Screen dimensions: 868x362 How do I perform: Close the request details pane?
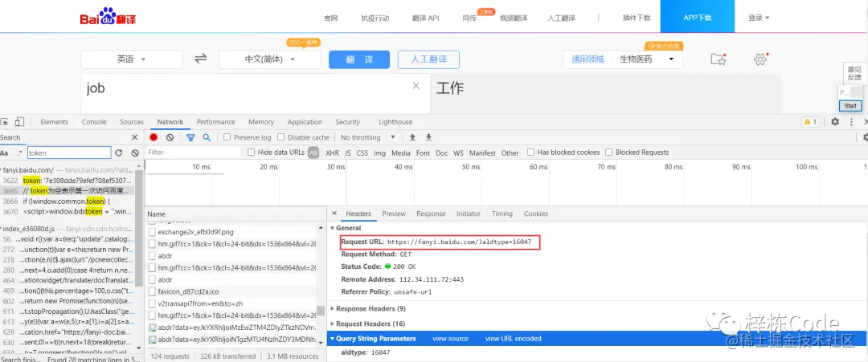pos(334,214)
